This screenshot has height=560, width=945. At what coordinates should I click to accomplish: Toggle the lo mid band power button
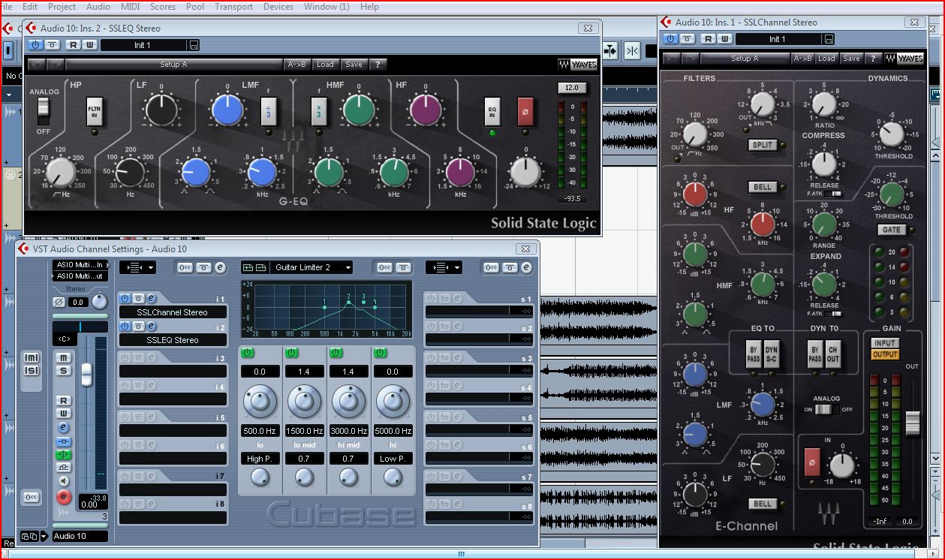(291, 353)
